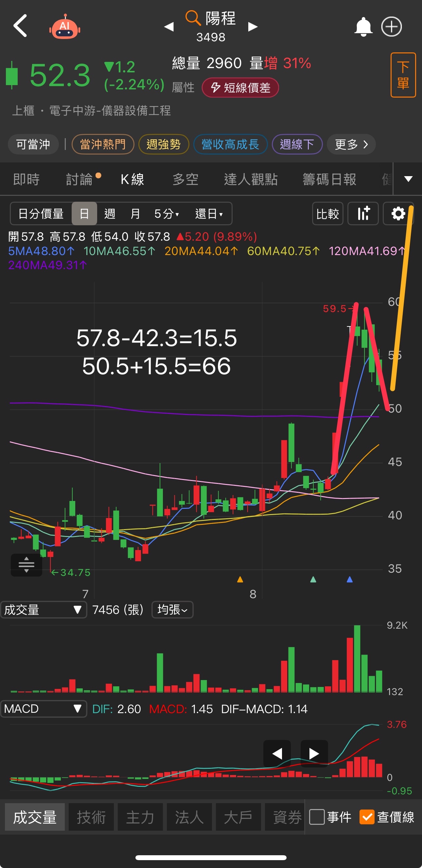Select the 法人 bottom tab
Screen dimensions: 422x868
pos(189,817)
